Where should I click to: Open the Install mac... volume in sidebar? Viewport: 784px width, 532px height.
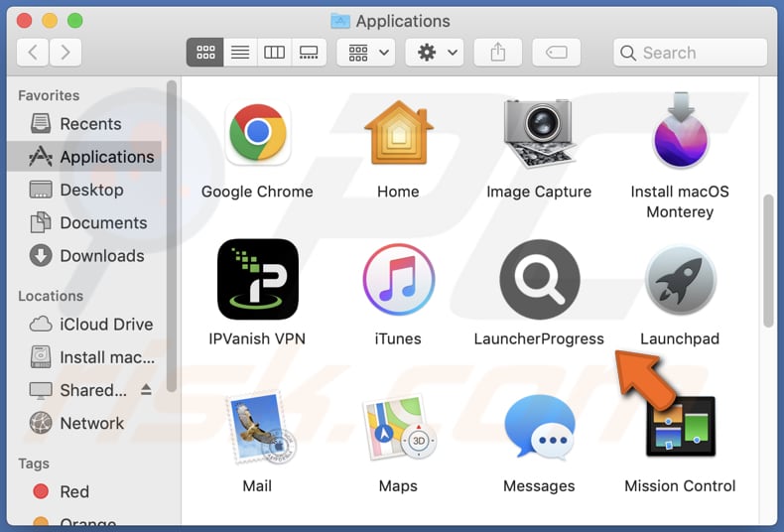coord(85,357)
